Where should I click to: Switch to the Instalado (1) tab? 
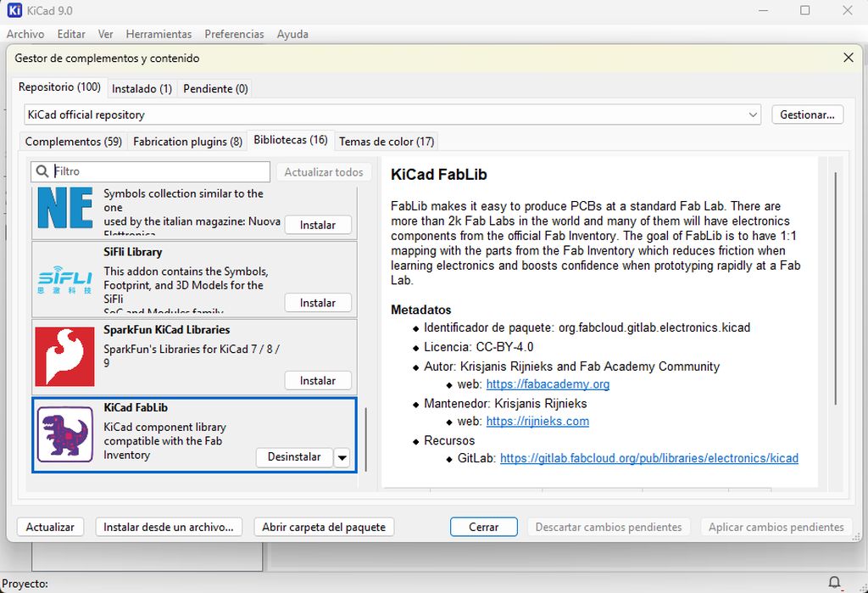point(142,89)
